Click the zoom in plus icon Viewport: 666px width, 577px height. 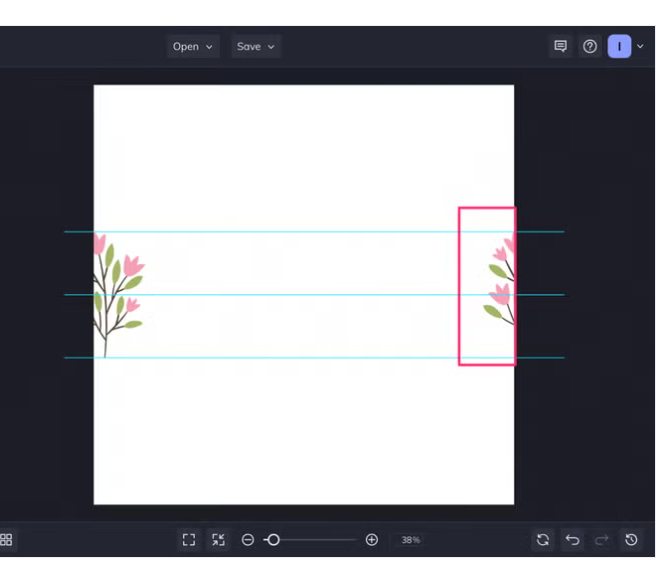point(372,540)
